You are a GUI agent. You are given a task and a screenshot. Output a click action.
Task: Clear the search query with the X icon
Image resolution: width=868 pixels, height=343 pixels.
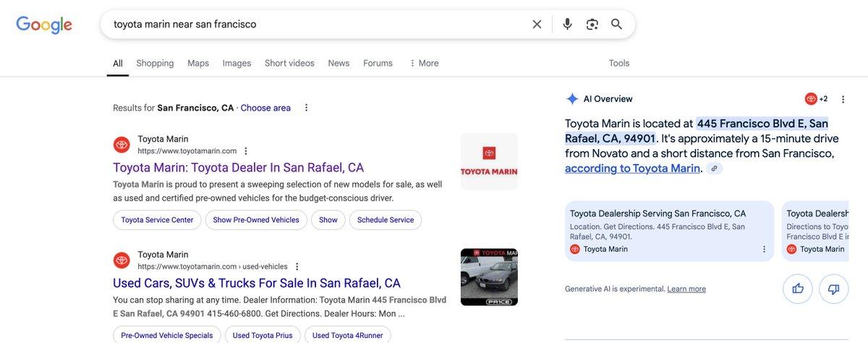click(x=537, y=24)
